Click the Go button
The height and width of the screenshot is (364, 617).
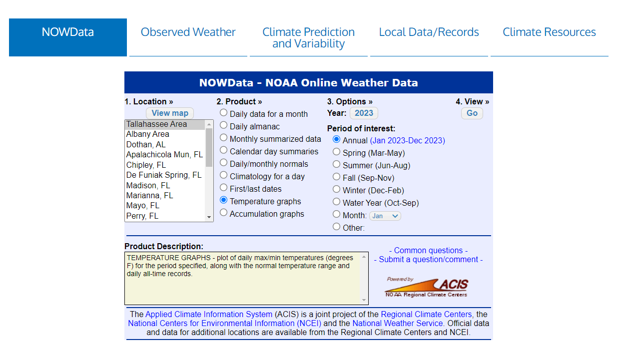tap(472, 113)
